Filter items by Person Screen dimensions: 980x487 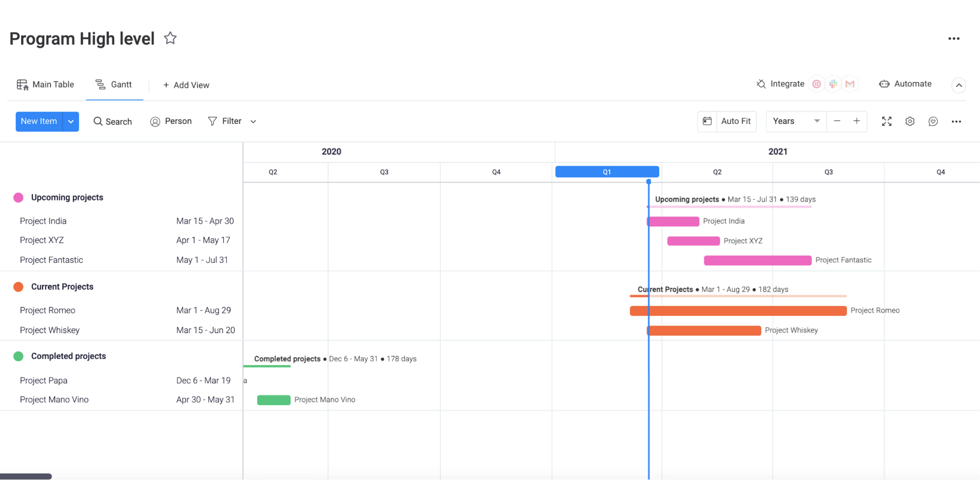171,121
